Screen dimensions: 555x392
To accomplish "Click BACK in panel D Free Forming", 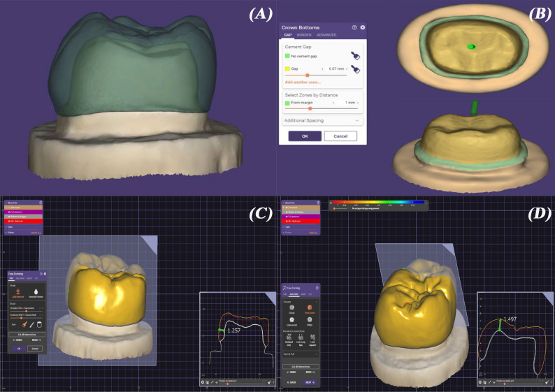I will 291,382.
